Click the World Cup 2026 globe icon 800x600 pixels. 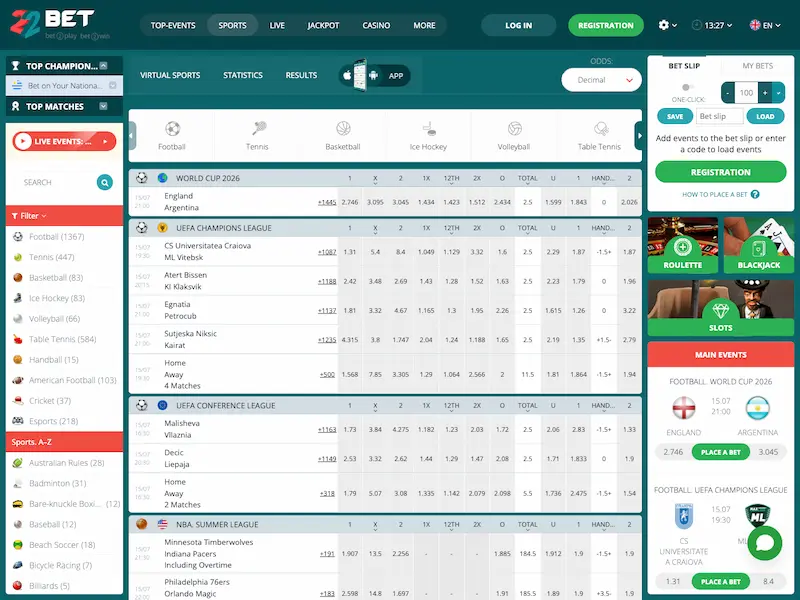(x=163, y=178)
